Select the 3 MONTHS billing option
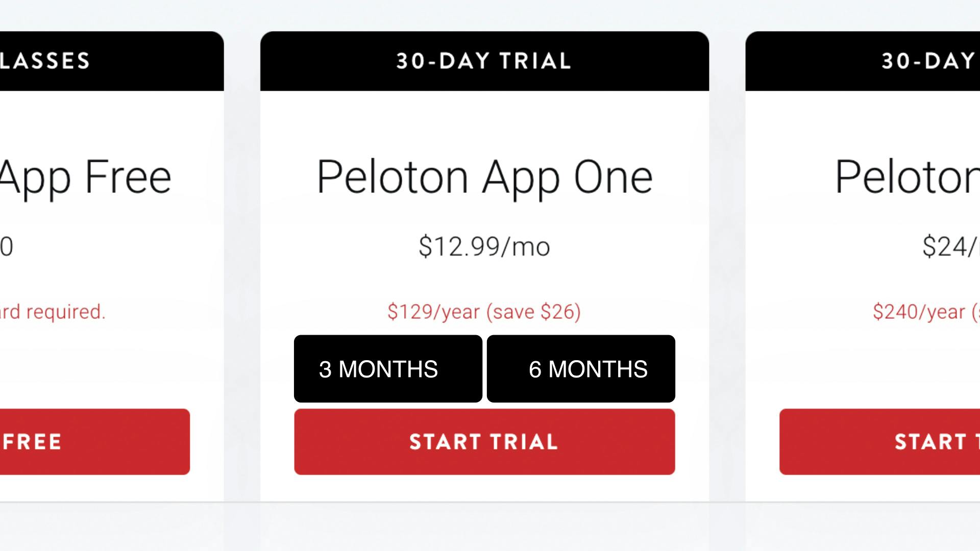The width and height of the screenshot is (980, 551). point(388,369)
